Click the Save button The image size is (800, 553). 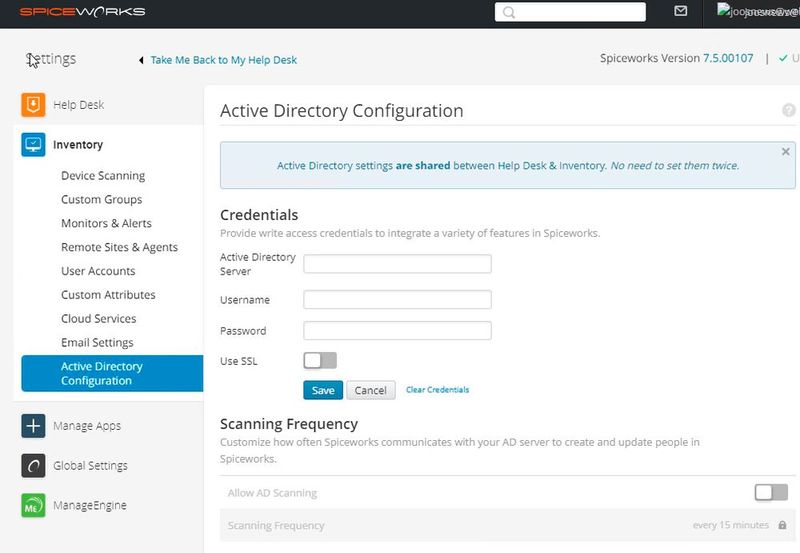[x=323, y=390]
